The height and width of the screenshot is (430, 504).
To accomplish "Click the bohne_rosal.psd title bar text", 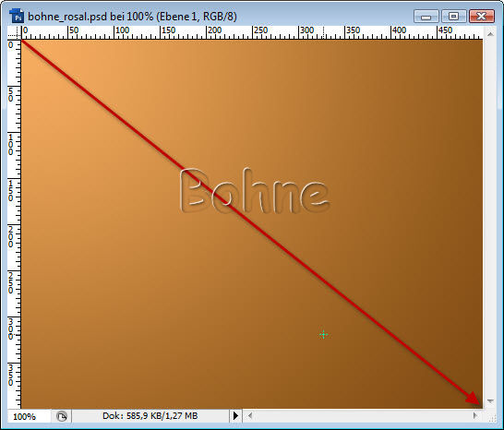I will pos(132,17).
